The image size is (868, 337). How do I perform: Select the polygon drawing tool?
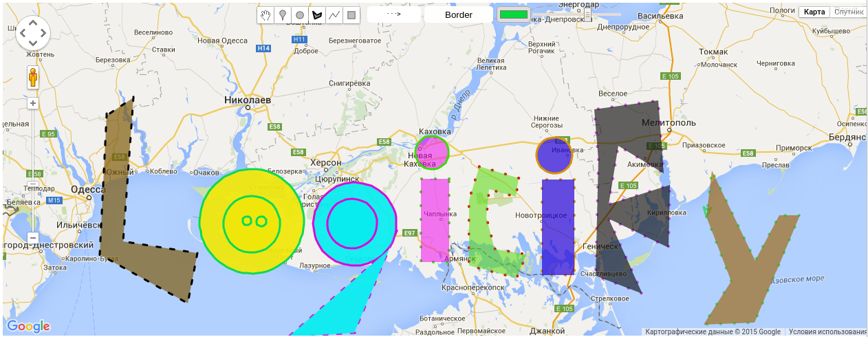(x=317, y=14)
